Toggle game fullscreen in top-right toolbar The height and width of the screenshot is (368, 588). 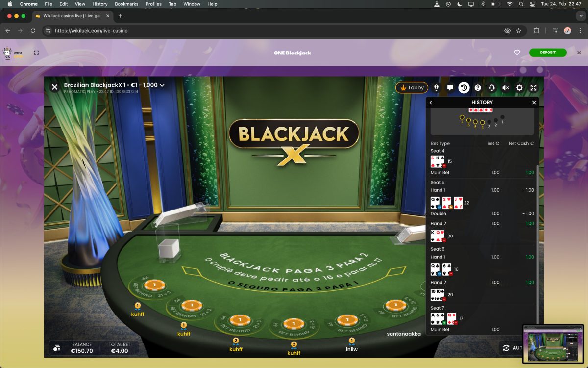point(533,88)
